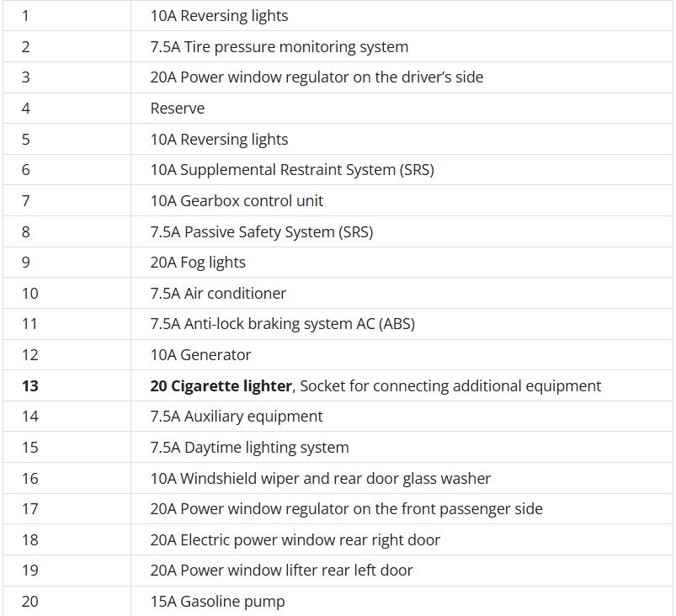Select the windshield wiper and washer row text
Screen dimensions: 676x616
coord(320,479)
